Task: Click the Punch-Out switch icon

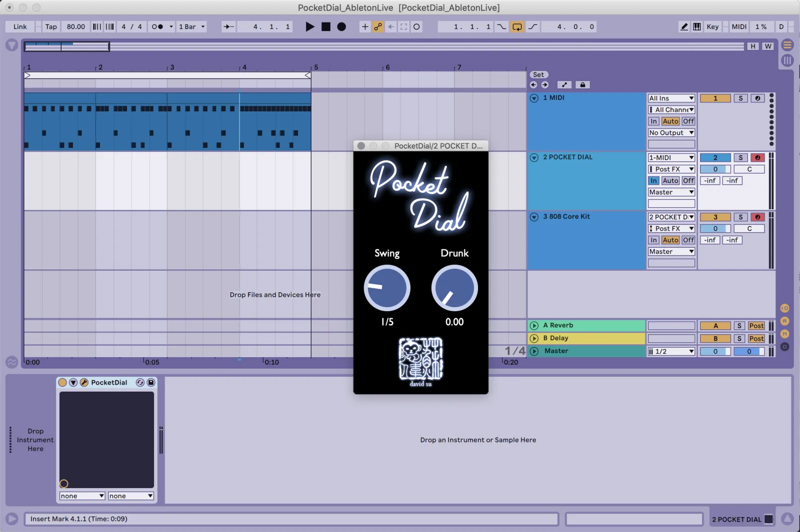Action: pos(533,27)
